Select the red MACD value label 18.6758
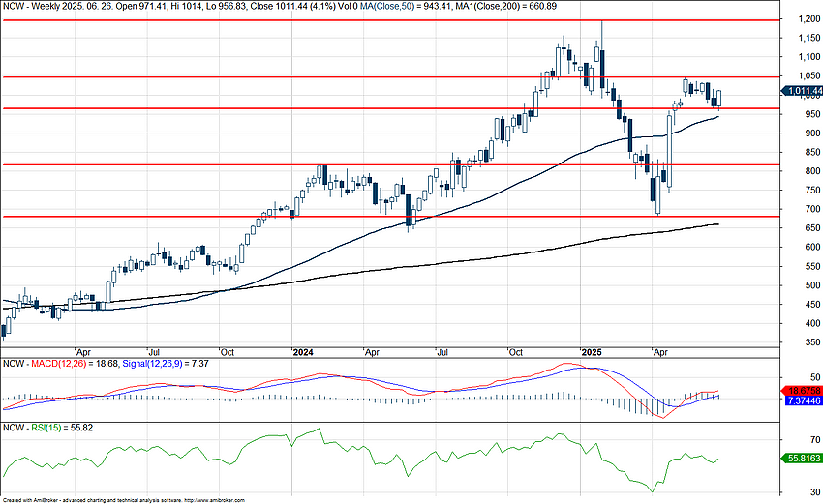 pos(802,391)
